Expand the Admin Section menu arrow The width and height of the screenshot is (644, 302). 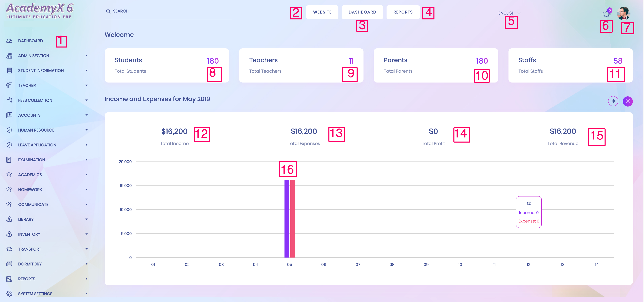(x=87, y=56)
